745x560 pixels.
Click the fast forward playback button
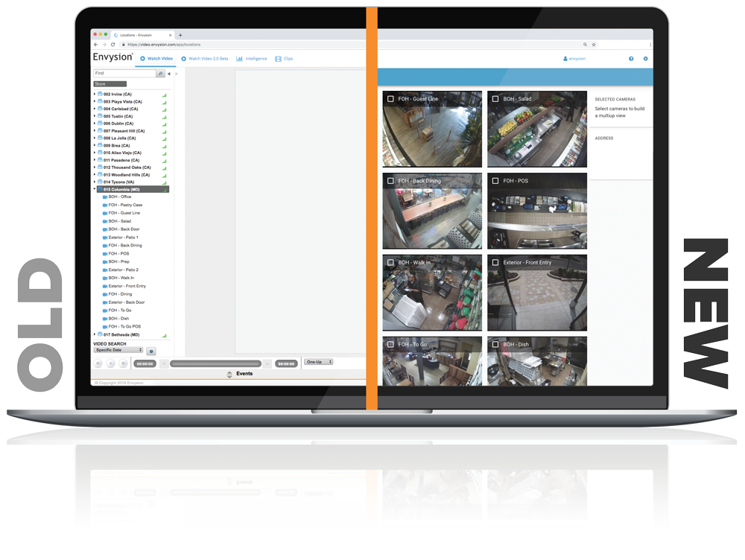coord(123,363)
